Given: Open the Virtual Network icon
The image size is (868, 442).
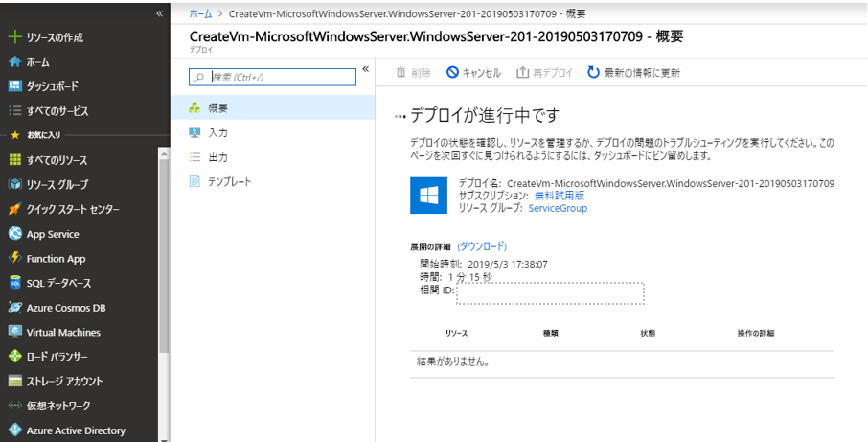Looking at the screenshot, I should (15, 406).
